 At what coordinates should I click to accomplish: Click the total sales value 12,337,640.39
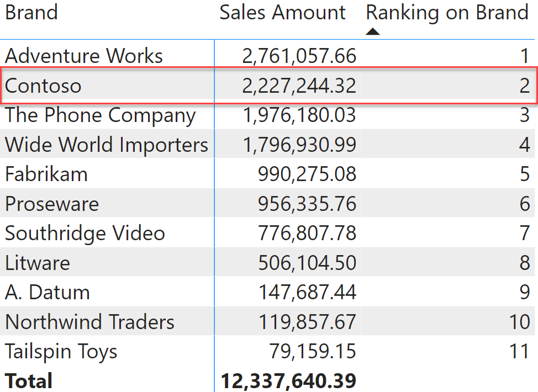pyautogui.click(x=288, y=381)
